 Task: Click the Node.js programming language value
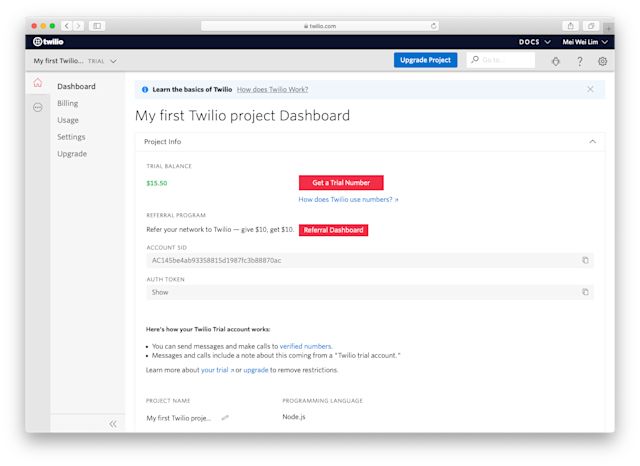(294, 417)
